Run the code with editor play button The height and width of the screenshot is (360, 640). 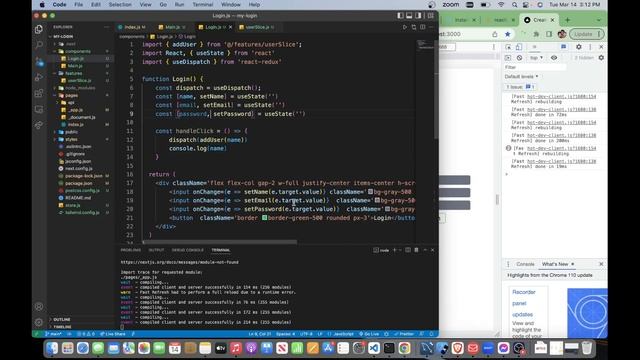(404, 27)
